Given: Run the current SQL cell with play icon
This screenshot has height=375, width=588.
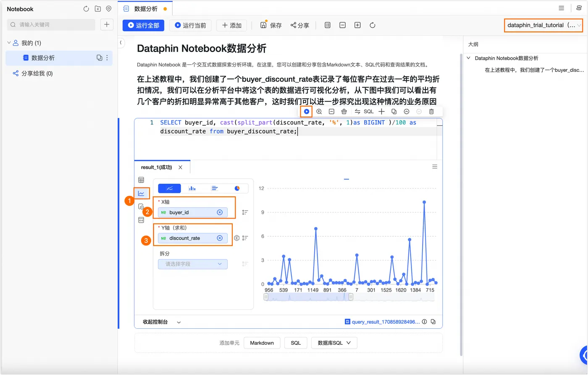Looking at the screenshot, I should click(x=307, y=111).
